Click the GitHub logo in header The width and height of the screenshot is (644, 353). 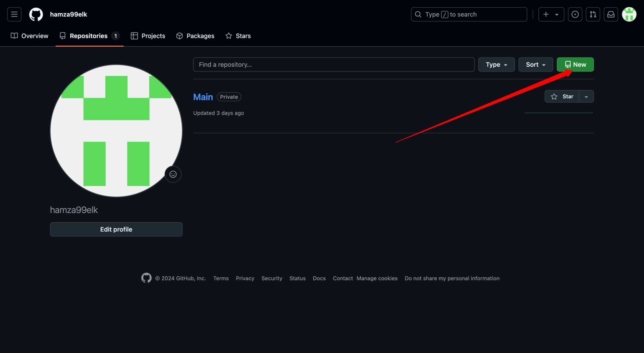click(36, 14)
